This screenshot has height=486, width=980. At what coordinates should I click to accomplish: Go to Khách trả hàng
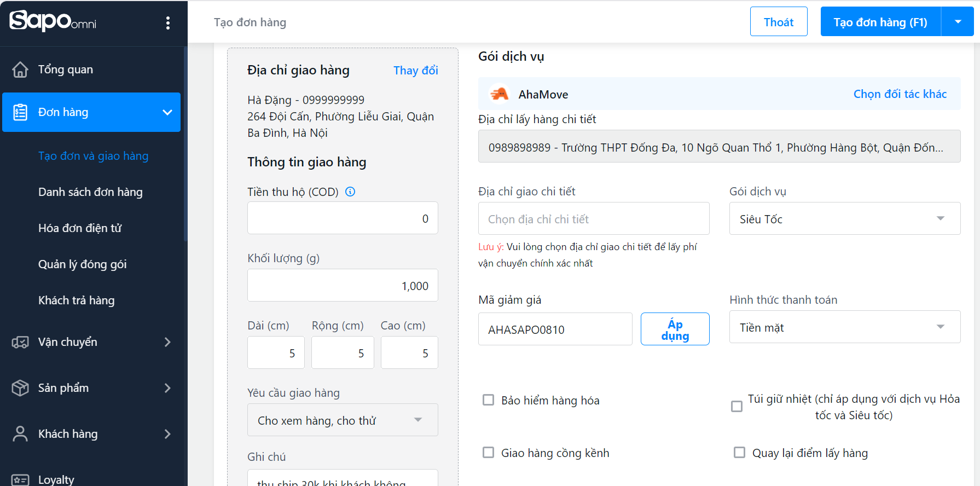(x=76, y=300)
